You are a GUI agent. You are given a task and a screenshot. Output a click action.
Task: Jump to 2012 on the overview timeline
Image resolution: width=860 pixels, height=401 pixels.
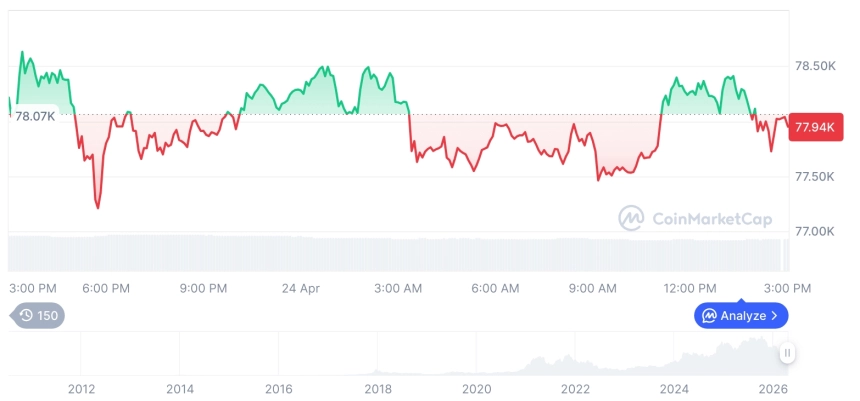[81, 389]
